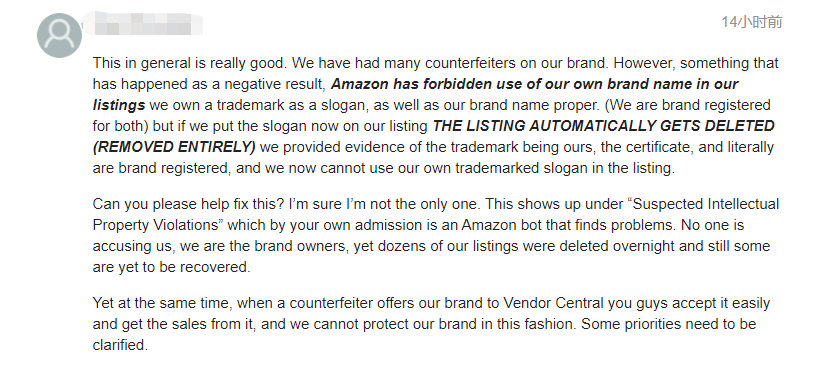Click the bold word 'listings' starting third line
This screenshot has height=366, width=839.
tap(119, 105)
